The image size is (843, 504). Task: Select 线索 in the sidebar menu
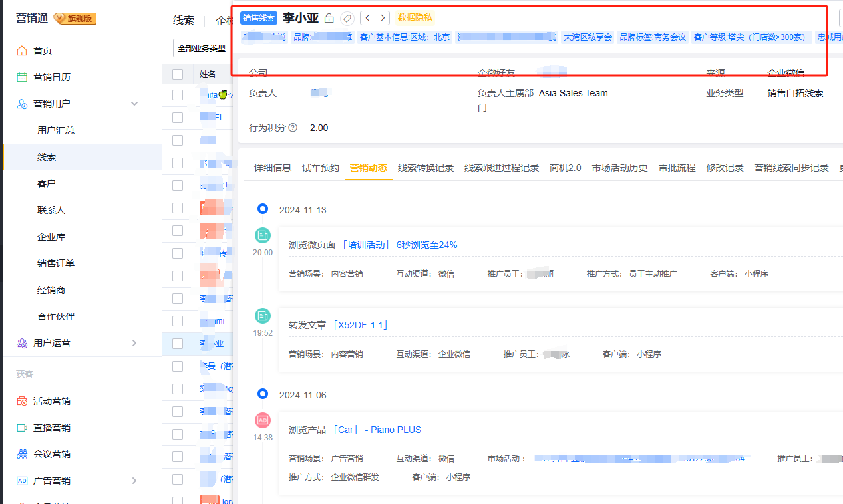click(x=47, y=157)
